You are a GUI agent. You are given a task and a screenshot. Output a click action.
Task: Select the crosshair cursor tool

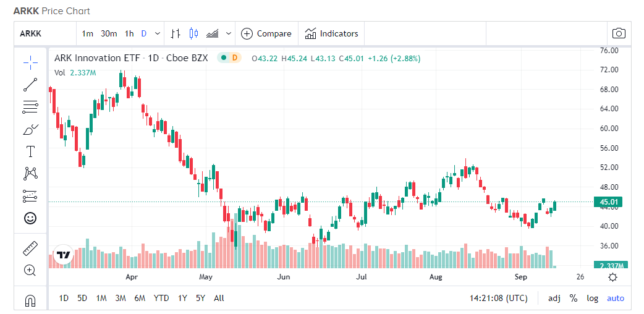pos(30,62)
